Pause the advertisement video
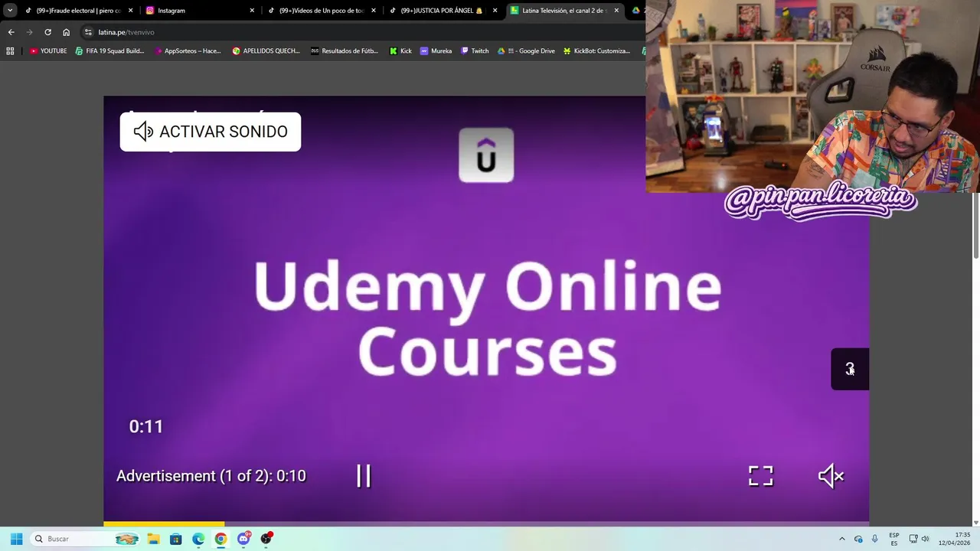 click(364, 476)
